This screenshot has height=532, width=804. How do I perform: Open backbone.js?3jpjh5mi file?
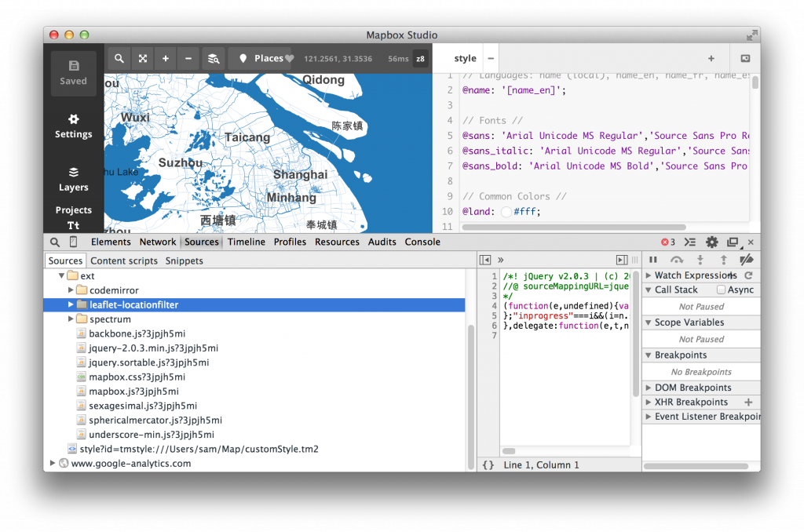[137, 333]
